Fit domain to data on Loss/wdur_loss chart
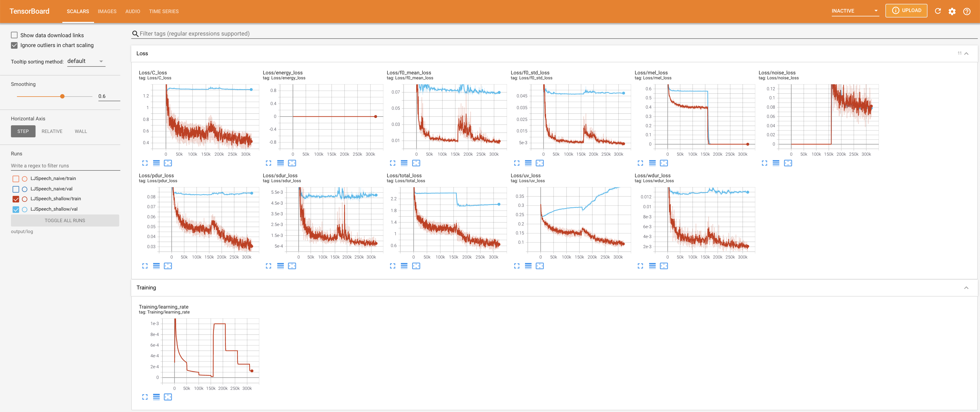Viewport: 980px width, 412px height. [x=663, y=266]
